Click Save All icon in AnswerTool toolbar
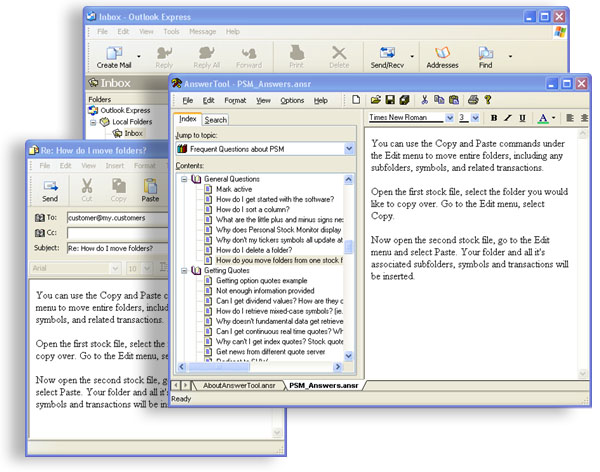Image resolution: width=600 pixels, height=472 pixels. click(x=404, y=100)
